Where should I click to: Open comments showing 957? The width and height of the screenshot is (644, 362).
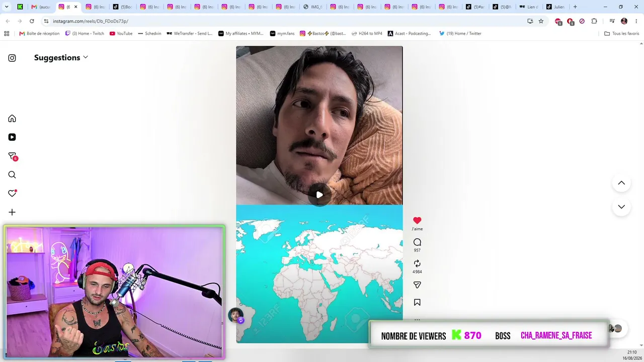(x=417, y=242)
